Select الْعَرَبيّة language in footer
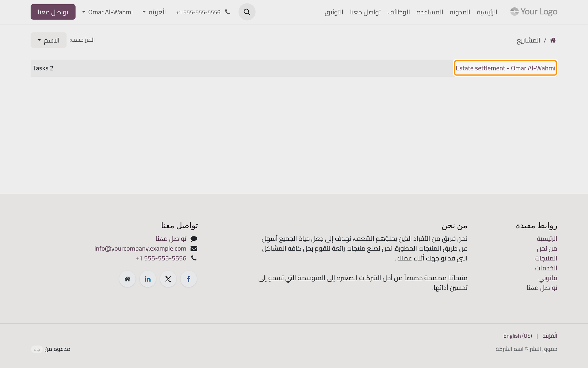 550,336
